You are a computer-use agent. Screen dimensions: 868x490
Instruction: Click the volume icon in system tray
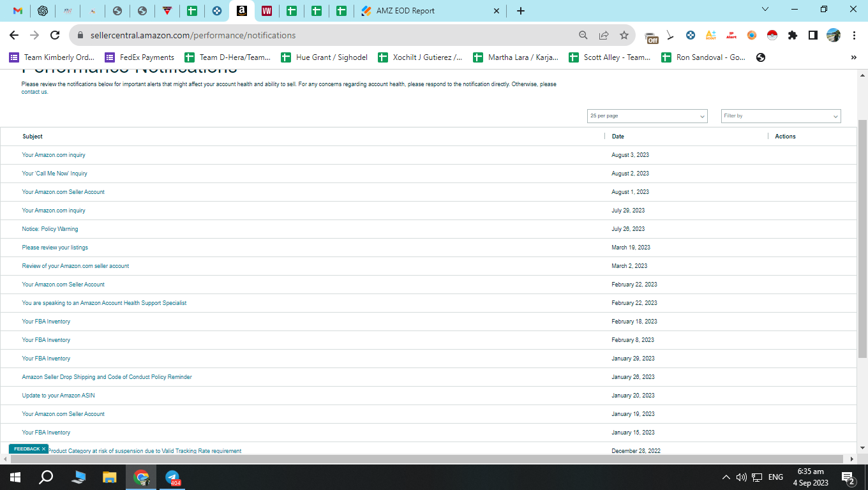(x=741, y=477)
